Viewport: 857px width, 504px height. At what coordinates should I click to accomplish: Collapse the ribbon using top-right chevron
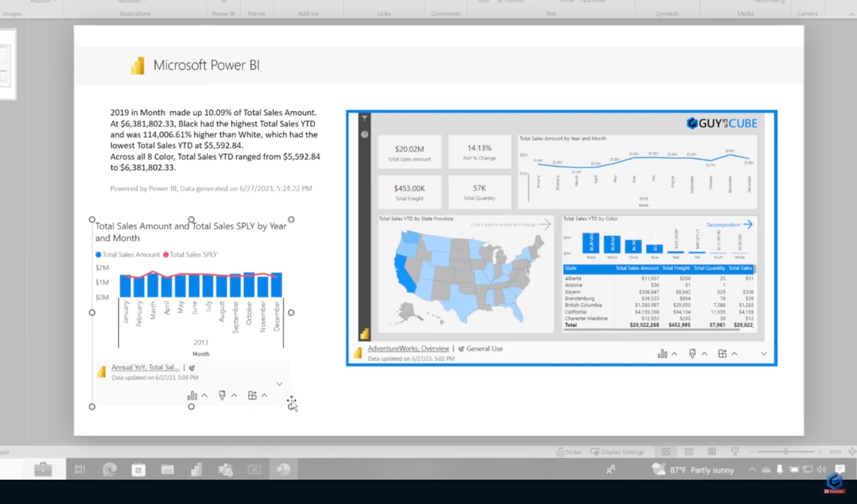point(851,14)
